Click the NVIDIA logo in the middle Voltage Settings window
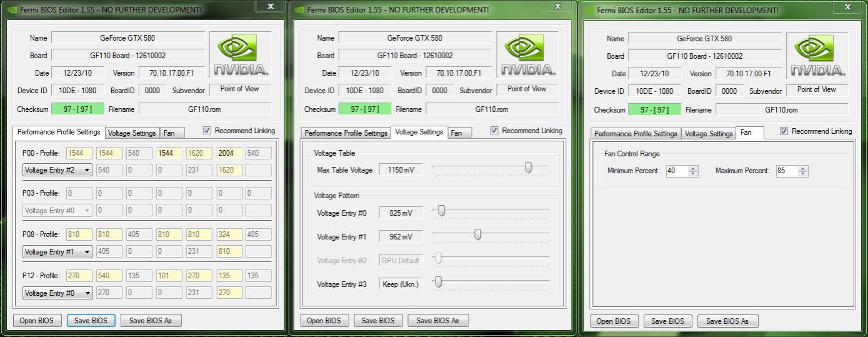Screen dimensions: 868x337 coord(527,55)
